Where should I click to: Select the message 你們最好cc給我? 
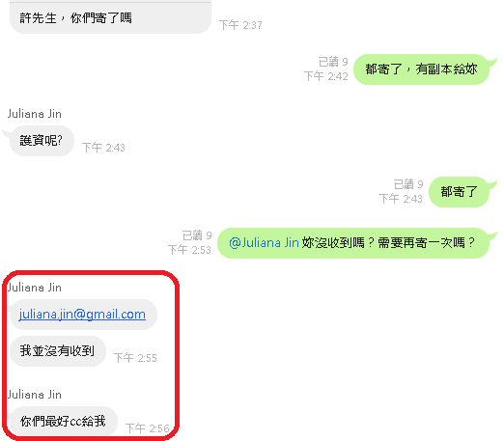click(x=64, y=422)
